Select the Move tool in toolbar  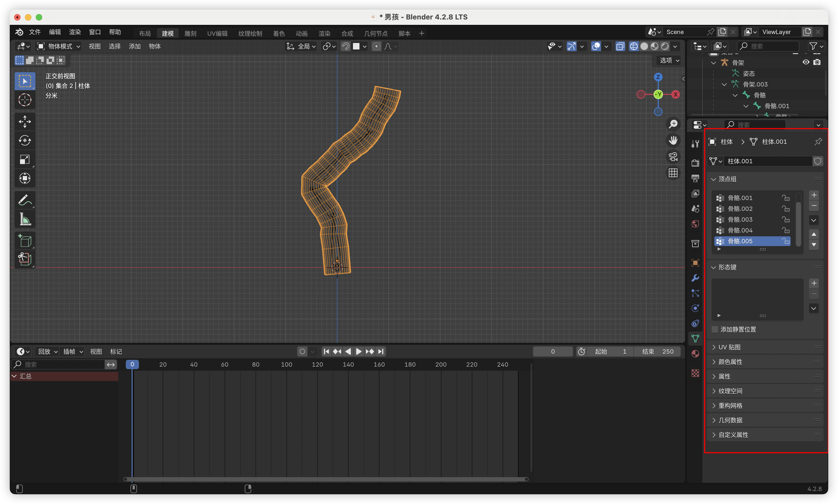tap(24, 122)
